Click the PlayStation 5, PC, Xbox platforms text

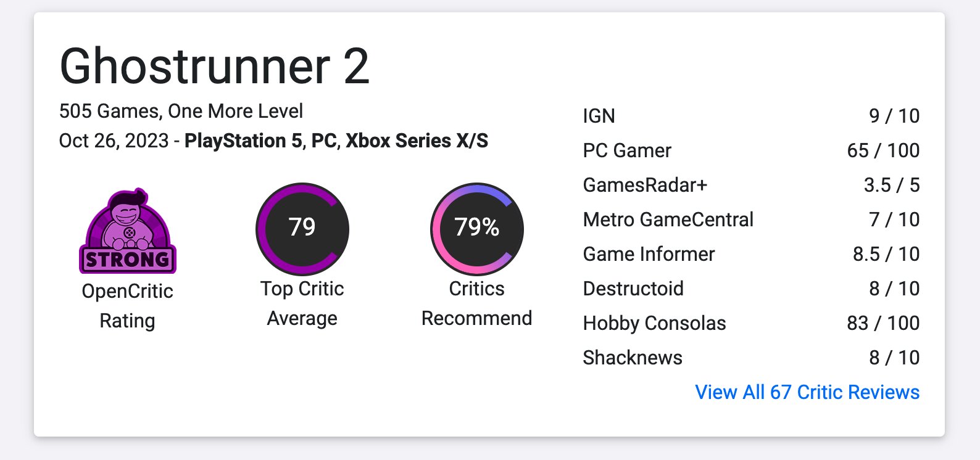(336, 141)
